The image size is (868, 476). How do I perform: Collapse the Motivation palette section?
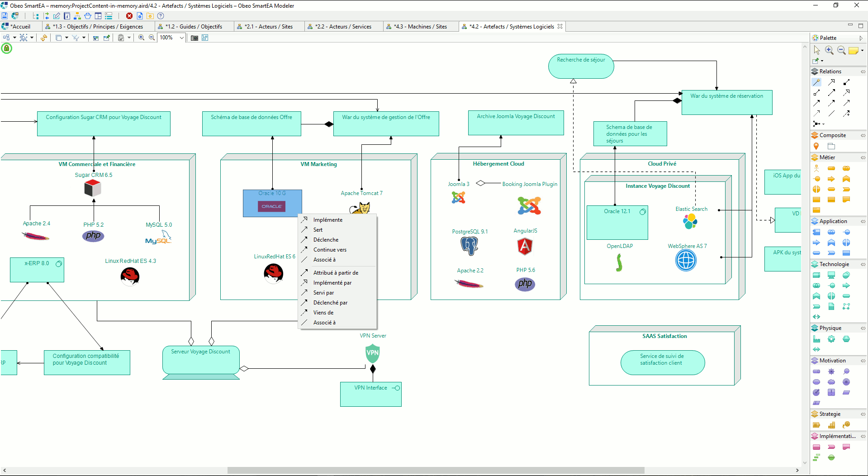coord(863,361)
